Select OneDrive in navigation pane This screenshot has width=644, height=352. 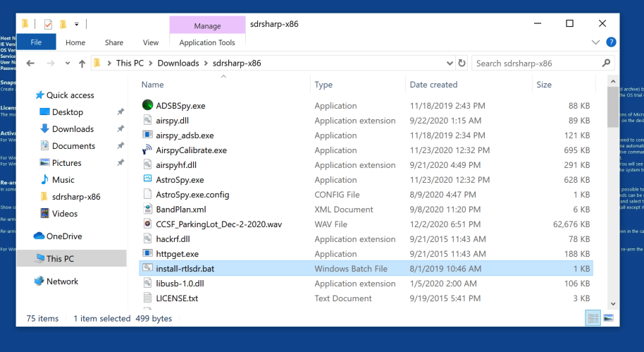(x=63, y=236)
